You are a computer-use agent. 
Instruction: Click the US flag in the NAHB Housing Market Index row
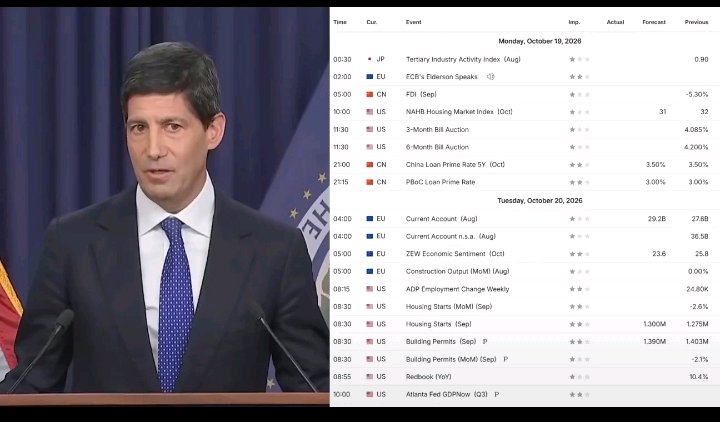point(370,112)
